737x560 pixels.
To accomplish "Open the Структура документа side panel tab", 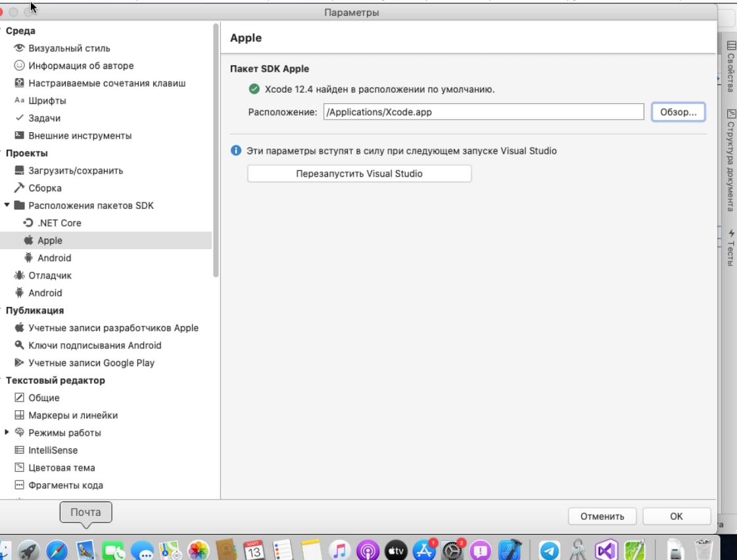I will pyautogui.click(x=731, y=160).
